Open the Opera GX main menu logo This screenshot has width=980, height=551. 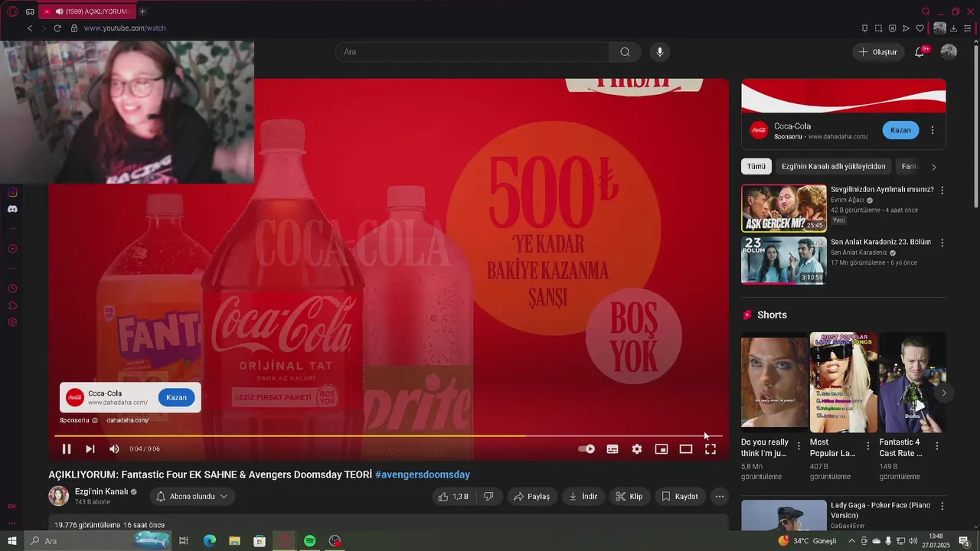(11, 11)
